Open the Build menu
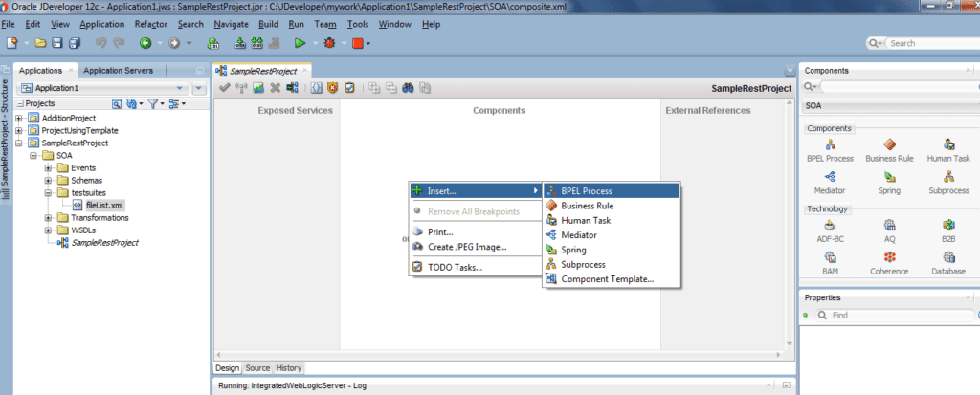The image size is (980, 395). coord(268,24)
